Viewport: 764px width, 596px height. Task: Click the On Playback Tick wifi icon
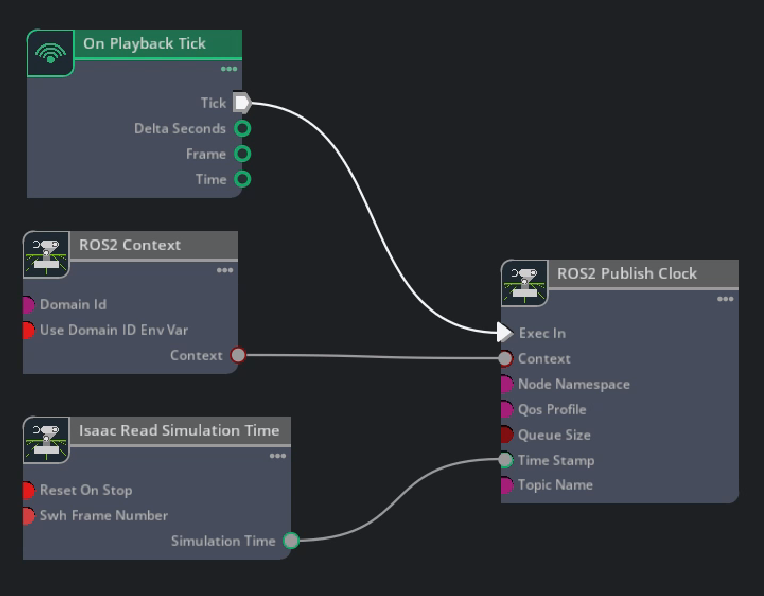(x=50, y=53)
